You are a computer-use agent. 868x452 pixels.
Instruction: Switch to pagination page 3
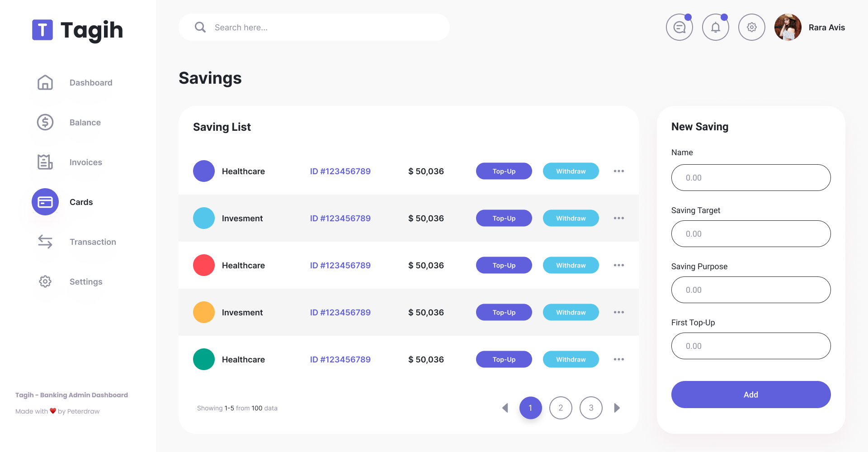tap(591, 408)
